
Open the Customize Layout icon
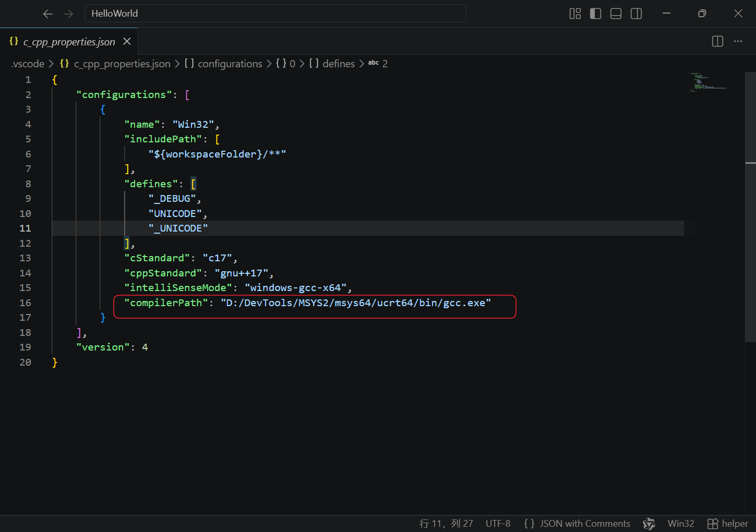tap(575, 14)
